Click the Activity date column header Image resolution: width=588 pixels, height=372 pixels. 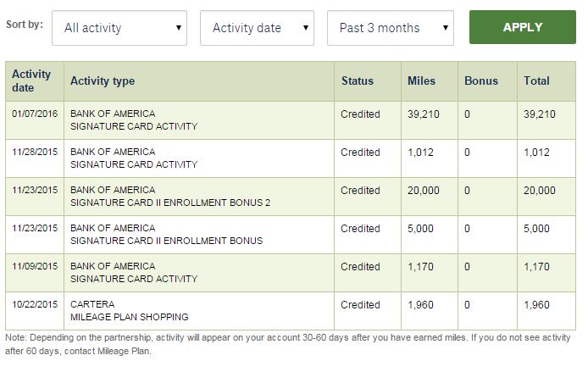[31, 81]
